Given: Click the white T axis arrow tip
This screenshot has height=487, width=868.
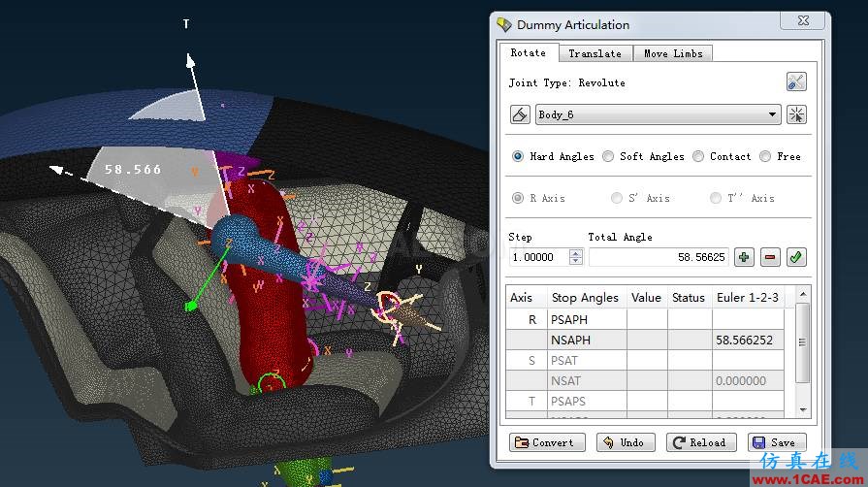Looking at the screenshot, I should (190, 59).
